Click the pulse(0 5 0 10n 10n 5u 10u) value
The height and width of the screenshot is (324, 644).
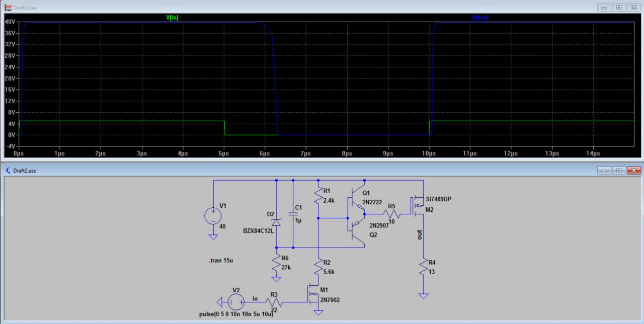[x=236, y=314]
